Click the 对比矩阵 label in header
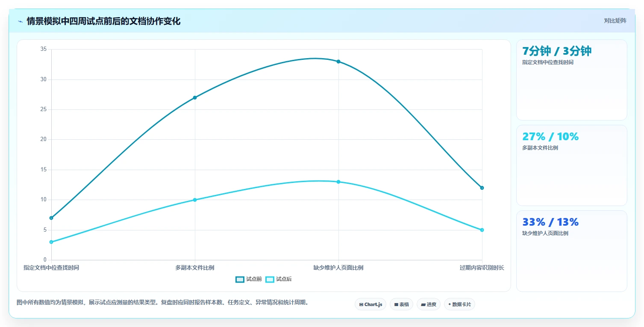The image size is (644, 327). click(615, 21)
